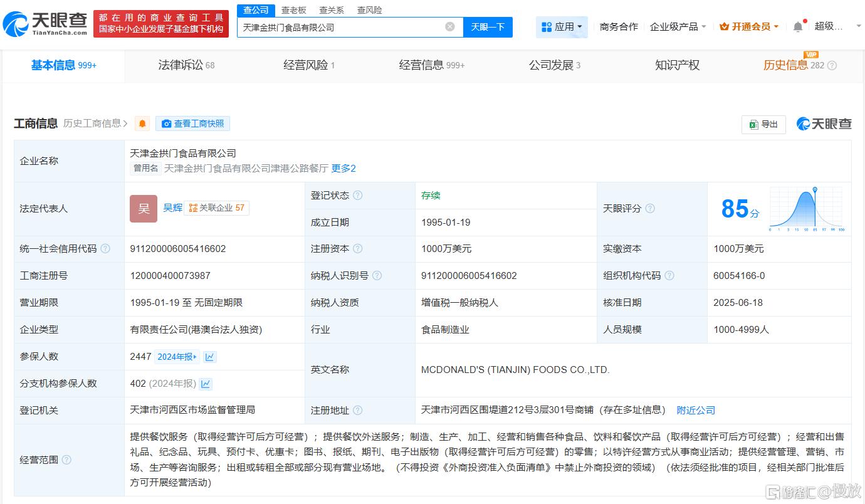Screen dimensions: 865x504
Task: Switch to 查风险 search tab
Action: coord(369,10)
